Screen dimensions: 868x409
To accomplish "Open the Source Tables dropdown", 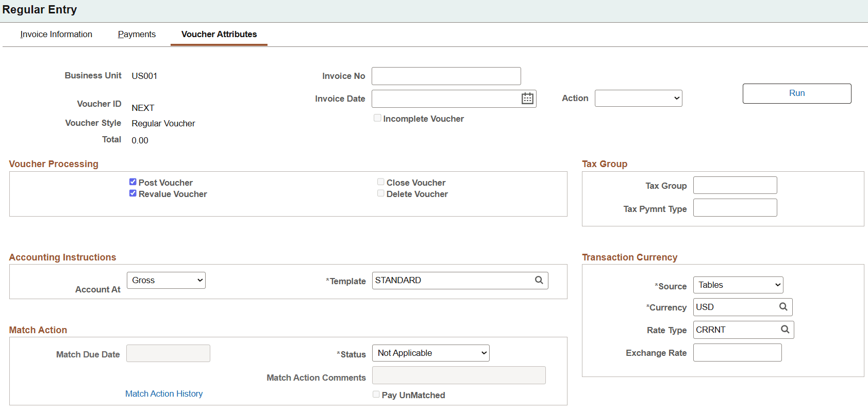I will click(738, 285).
